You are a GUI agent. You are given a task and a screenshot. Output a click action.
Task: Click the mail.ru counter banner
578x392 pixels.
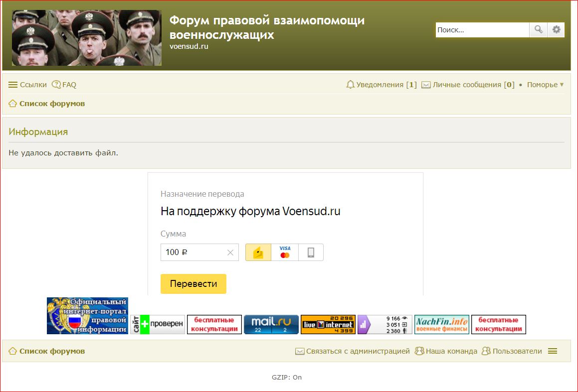(271, 324)
